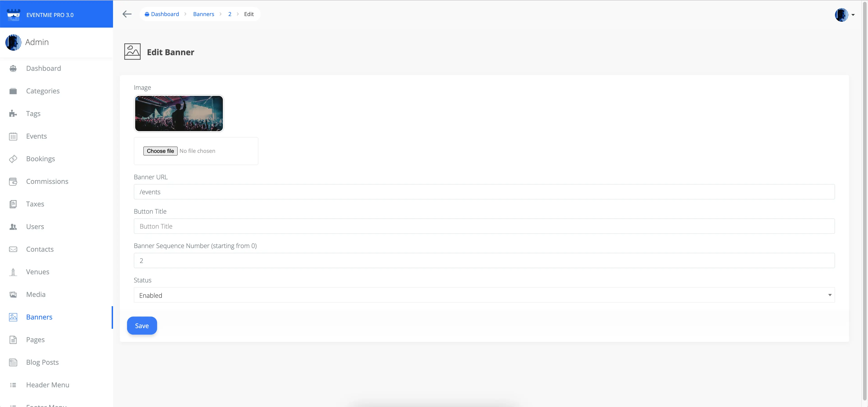Click the Categories folder icon
Screen dimensions: 868x407
[x=13, y=91]
